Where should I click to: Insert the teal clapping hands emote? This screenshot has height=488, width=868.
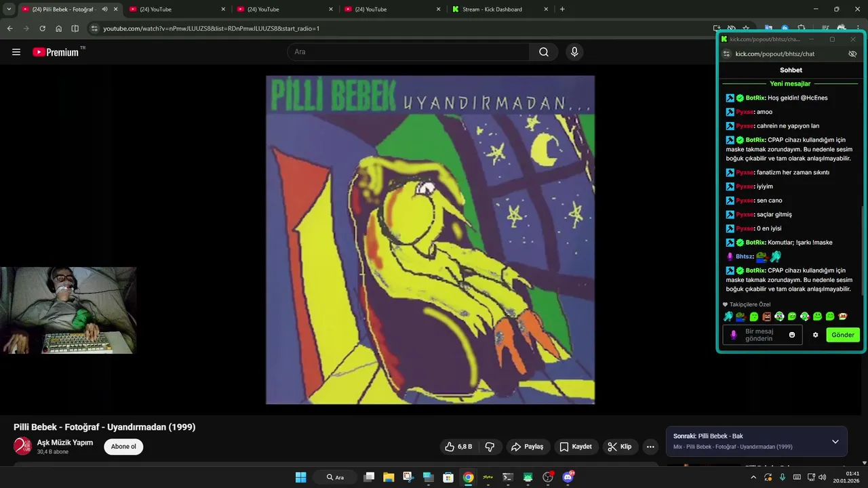coord(728,317)
